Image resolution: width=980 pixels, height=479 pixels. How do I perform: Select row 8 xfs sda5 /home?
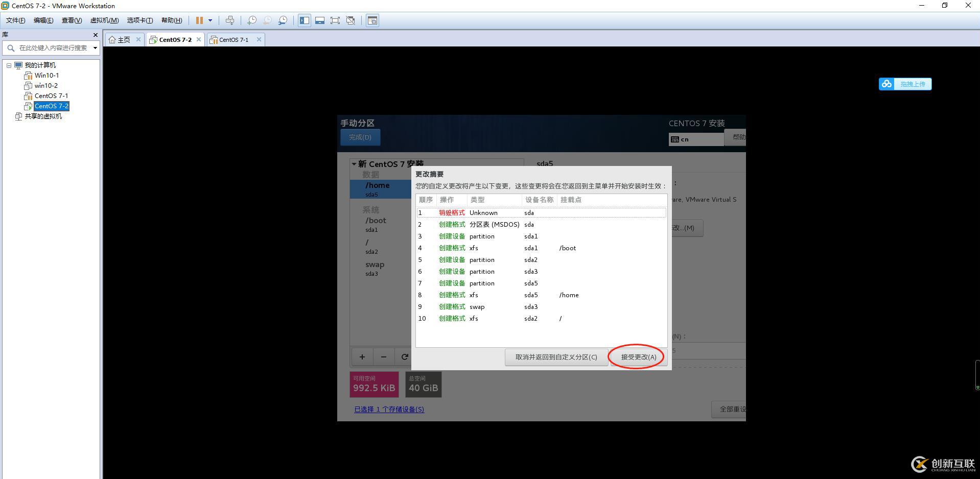tap(541, 295)
